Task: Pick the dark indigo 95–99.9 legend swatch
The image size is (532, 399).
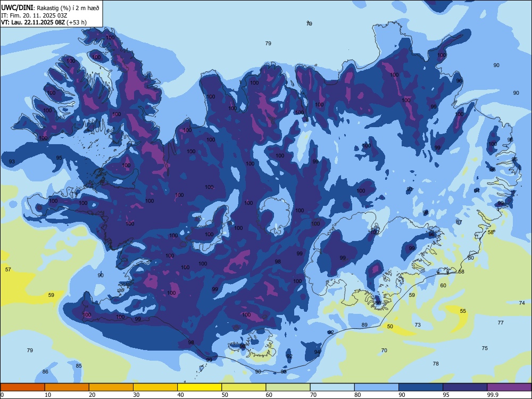Action: pos(465,387)
